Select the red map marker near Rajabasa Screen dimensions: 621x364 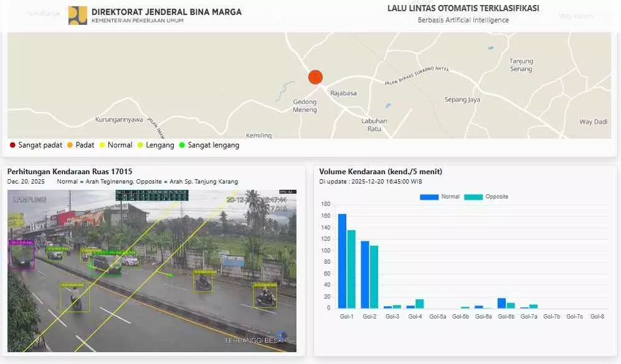pyautogui.click(x=315, y=77)
